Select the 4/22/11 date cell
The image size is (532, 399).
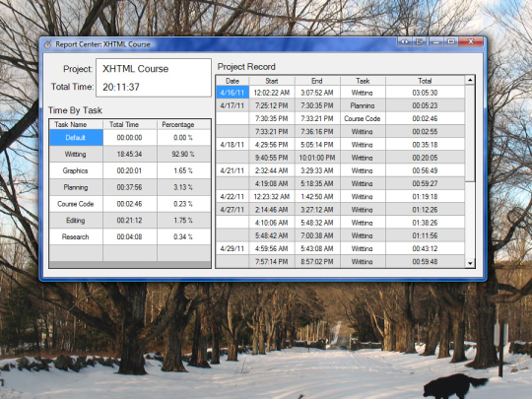[x=233, y=196]
